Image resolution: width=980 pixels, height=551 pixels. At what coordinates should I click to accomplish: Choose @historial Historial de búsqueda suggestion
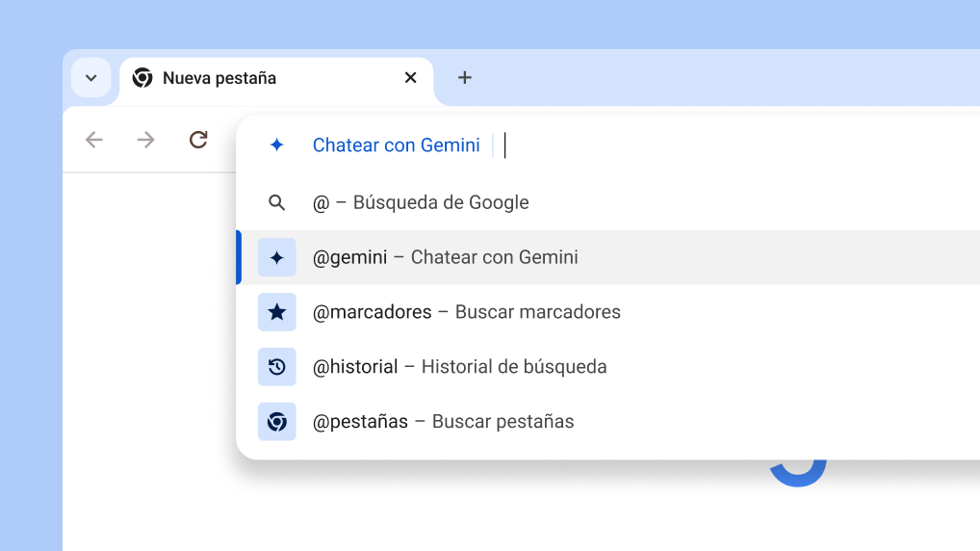[608, 366]
